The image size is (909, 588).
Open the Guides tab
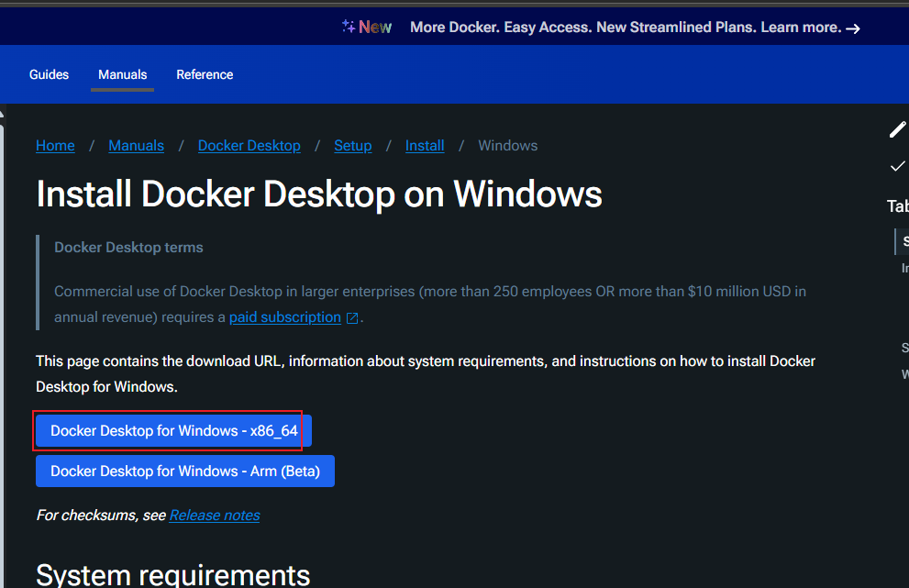point(50,75)
